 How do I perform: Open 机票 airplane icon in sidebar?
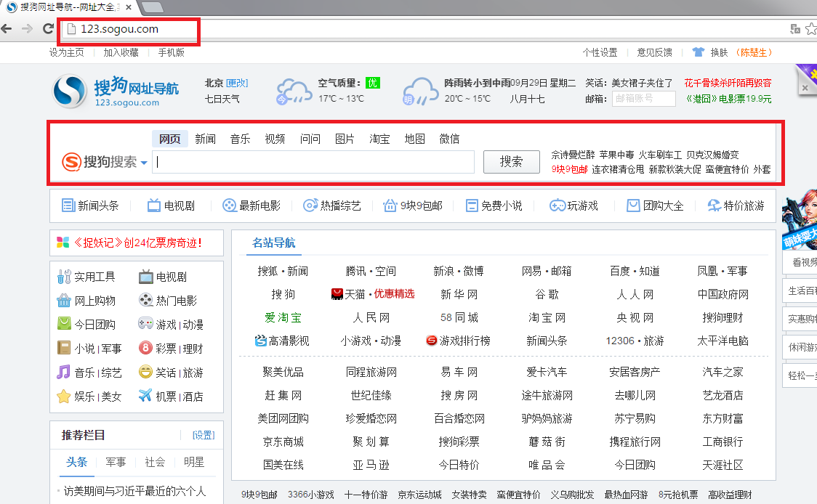point(145,396)
